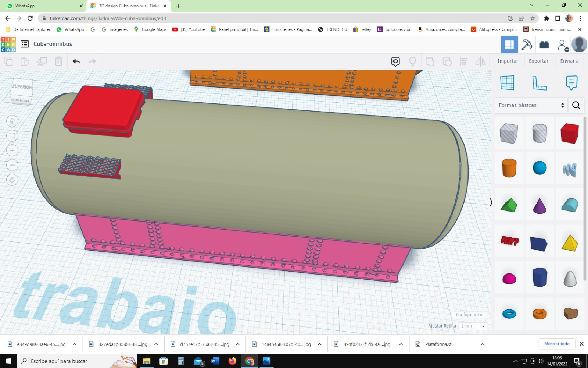
Task: Expand the Plataforma.stl download options
Action: (482, 344)
